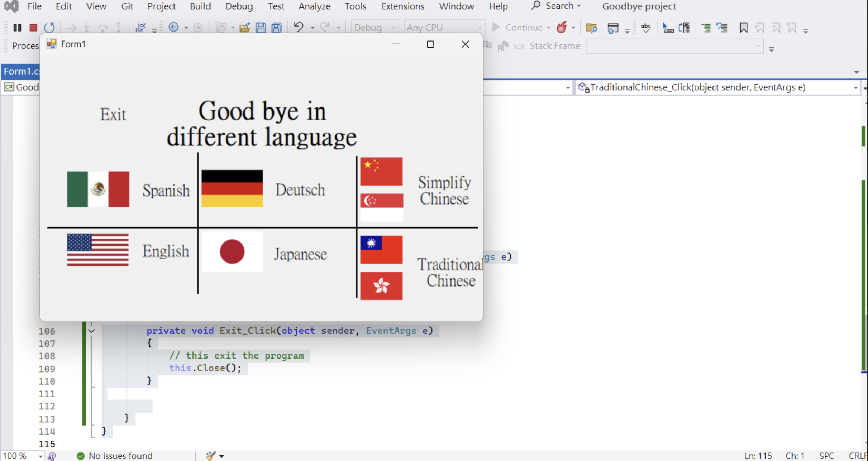
Task: Click the Save All toolbar icon
Action: pos(277,28)
